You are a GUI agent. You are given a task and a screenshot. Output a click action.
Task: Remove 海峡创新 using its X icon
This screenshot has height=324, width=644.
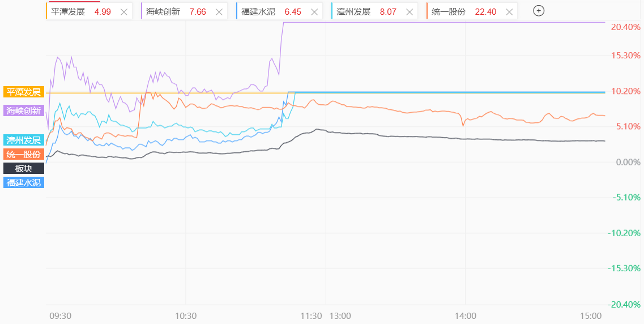click(219, 11)
